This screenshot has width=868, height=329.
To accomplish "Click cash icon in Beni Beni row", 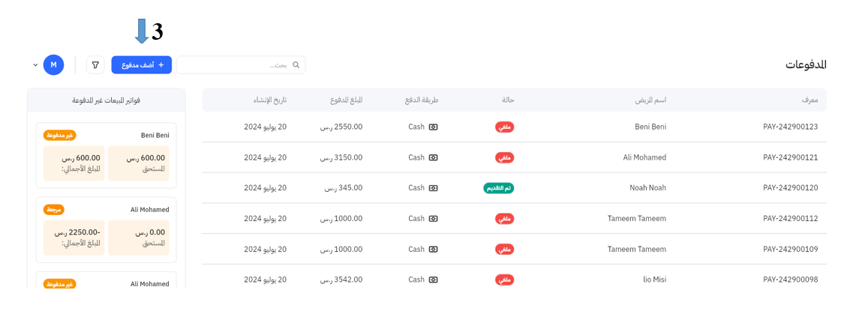I will [433, 127].
